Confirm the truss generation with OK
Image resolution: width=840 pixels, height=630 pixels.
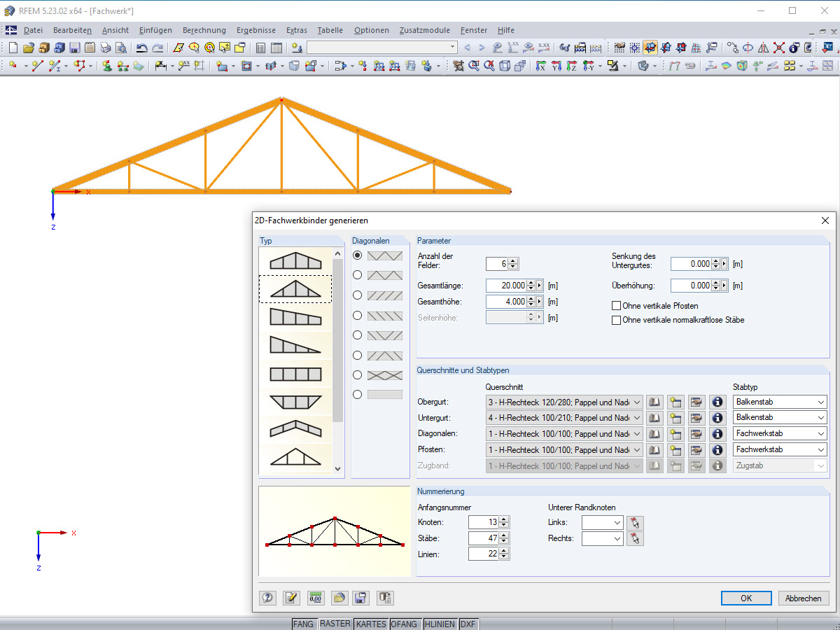pos(746,598)
